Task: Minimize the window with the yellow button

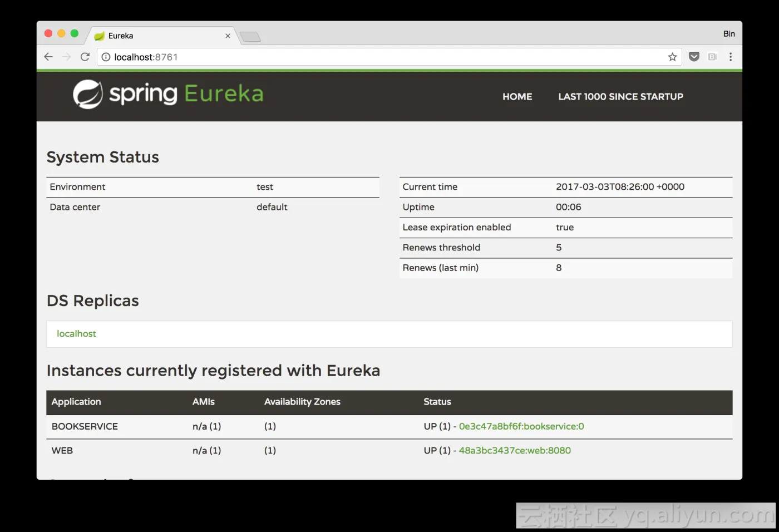Action: (x=61, y=33)
